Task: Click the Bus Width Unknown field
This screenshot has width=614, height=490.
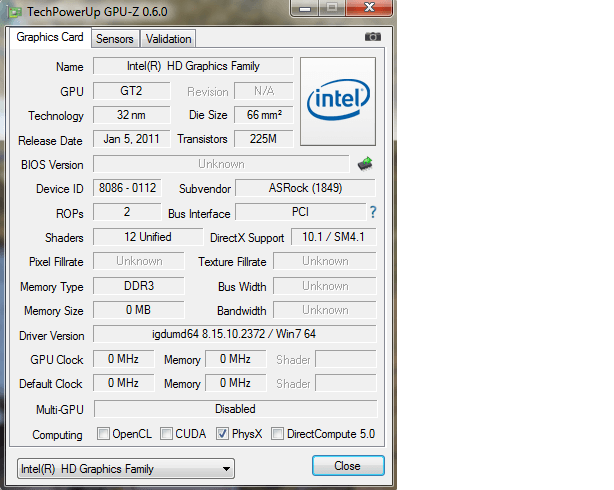Action: [325, 286]
